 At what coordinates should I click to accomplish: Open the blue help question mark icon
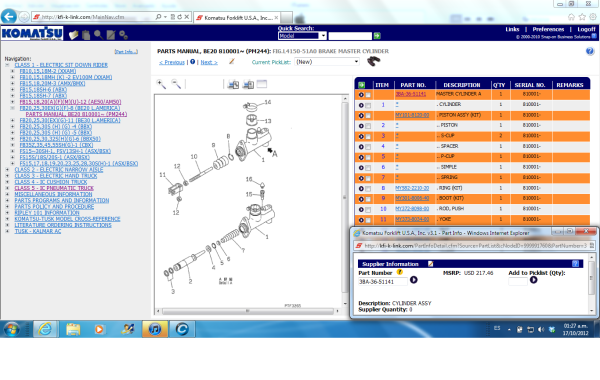tap(590, 51)
